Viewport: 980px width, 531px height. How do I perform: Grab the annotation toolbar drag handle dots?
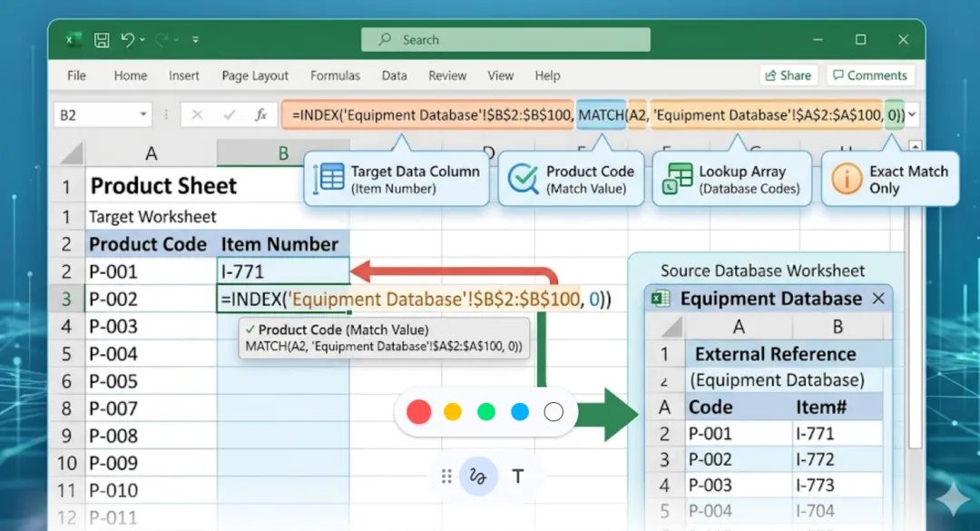446,477
